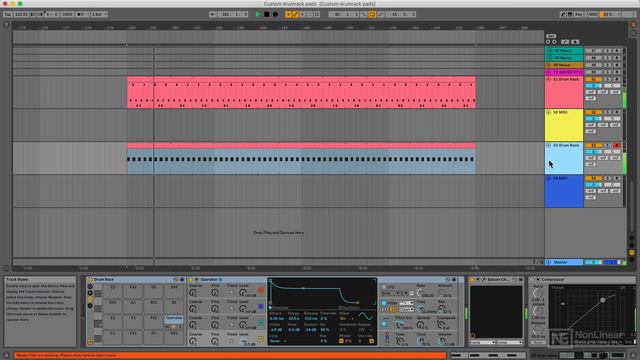Click the Drop Files and Devices Here area
640x360 pixels.
click(278, 233)
